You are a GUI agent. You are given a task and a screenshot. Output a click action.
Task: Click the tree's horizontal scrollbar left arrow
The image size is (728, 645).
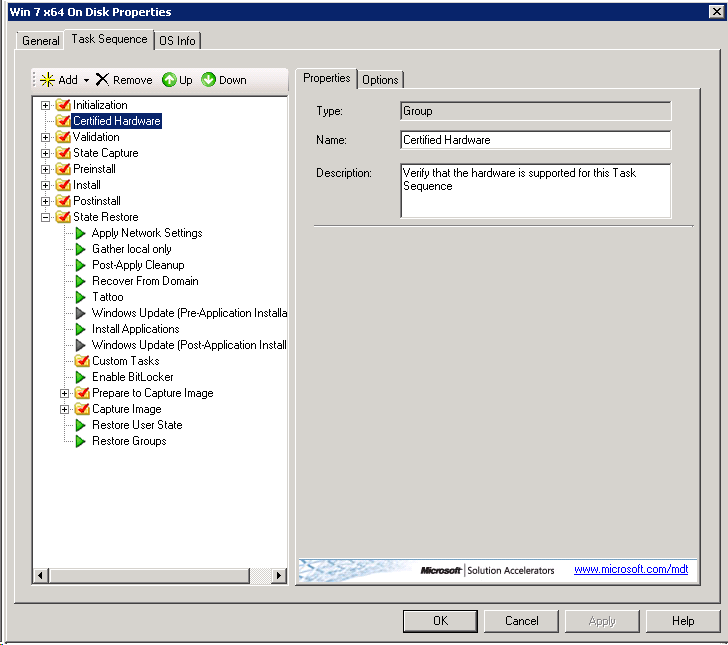40,576
